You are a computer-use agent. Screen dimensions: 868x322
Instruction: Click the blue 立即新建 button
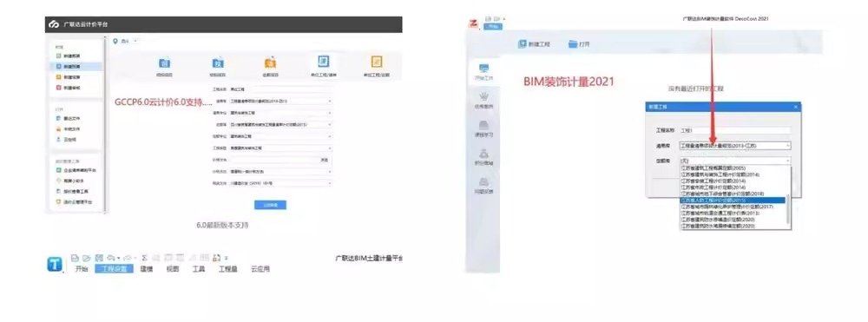tap(270, 205)
